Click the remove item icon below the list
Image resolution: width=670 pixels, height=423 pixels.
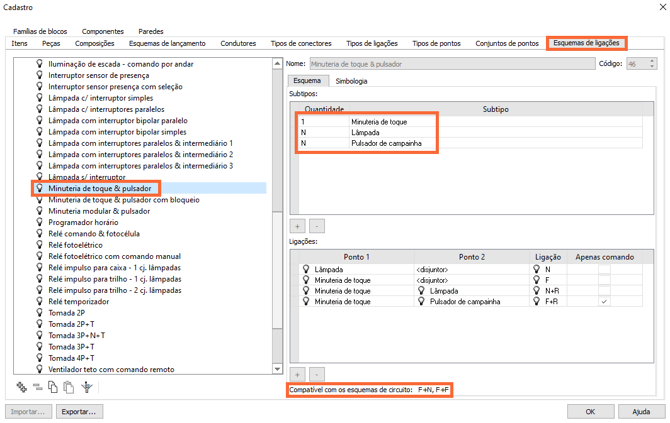(37, 387)
